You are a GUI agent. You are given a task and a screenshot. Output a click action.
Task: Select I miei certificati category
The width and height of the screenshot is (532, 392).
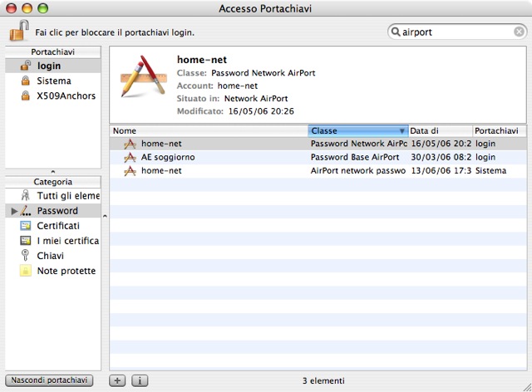click(x=53, y=241)
